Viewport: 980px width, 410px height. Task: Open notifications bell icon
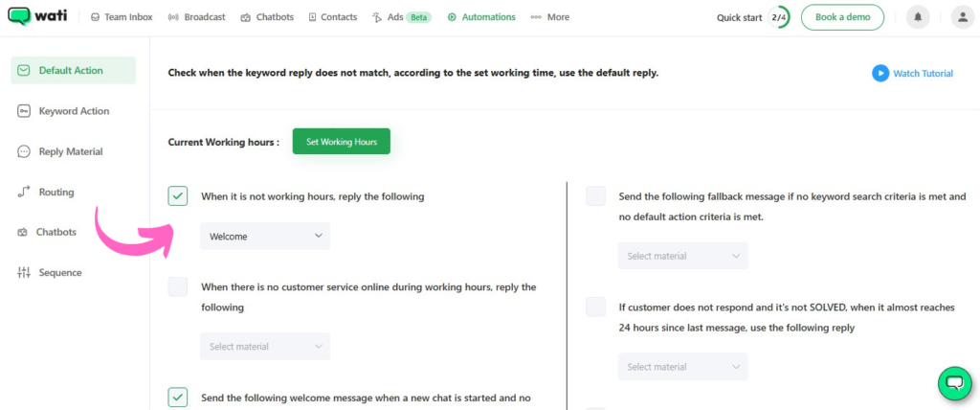(919, 17)
